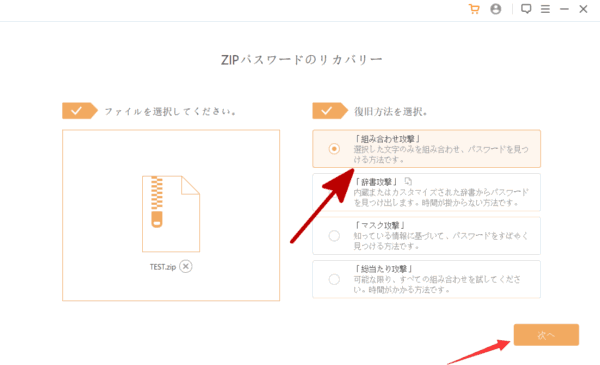
Task: Open the hamburger menu
Action: click(545, 9)
